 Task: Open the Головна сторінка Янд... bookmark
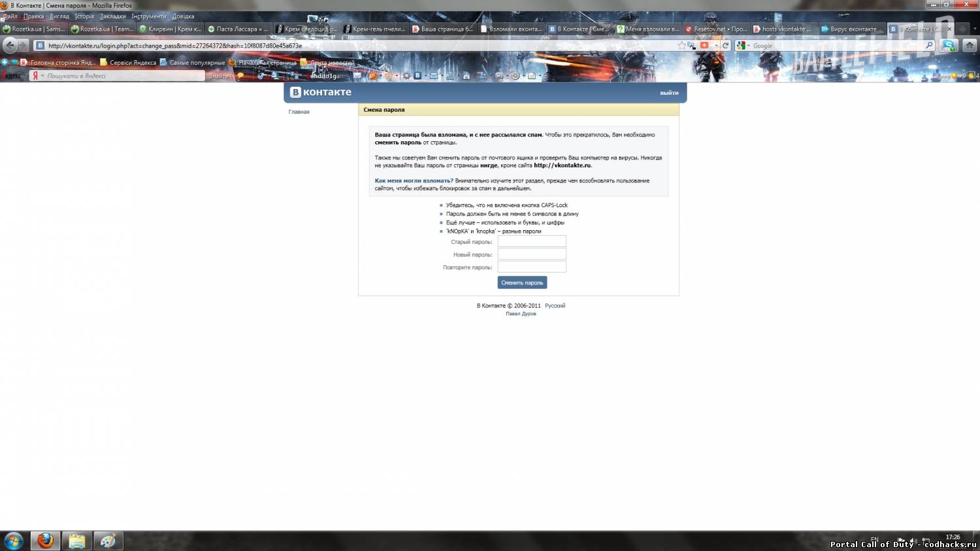click(58, 63)
